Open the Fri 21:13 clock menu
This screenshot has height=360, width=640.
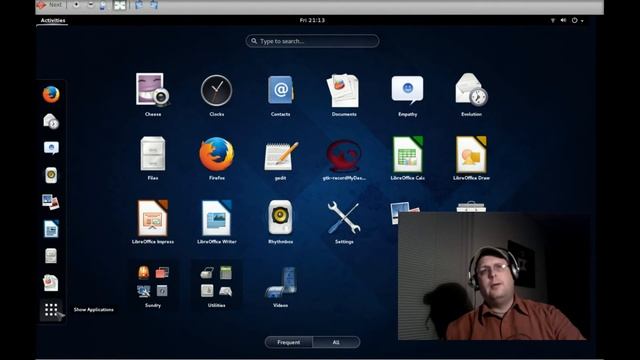(312, 20)
